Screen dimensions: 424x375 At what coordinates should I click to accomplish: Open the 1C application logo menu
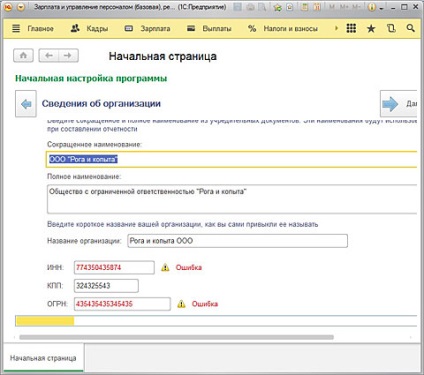coord(8,7)
